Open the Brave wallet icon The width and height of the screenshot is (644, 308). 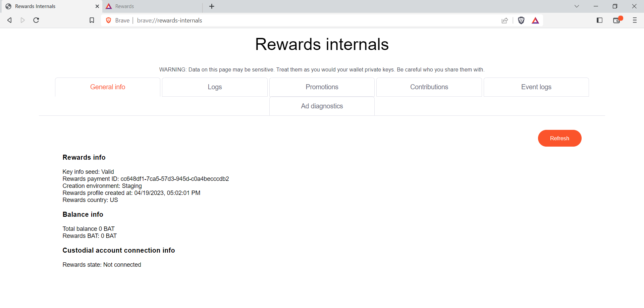pyautogui.click(x=617, y=20)
